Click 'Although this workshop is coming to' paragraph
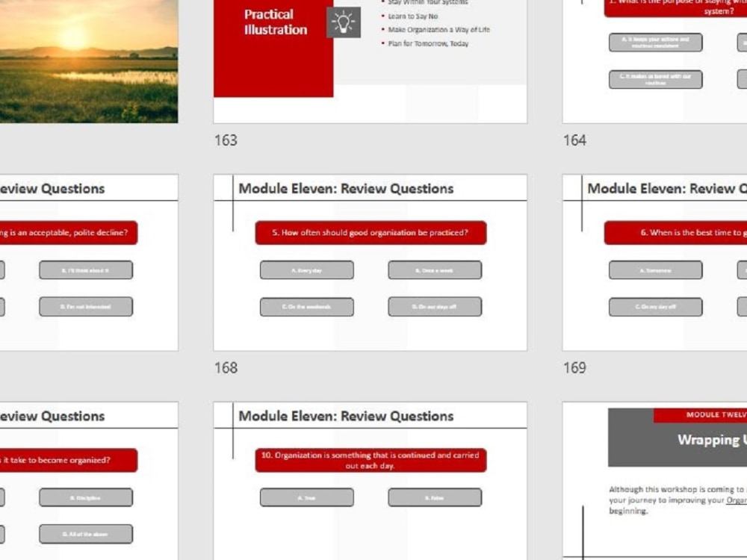This screenshot has width=747, height=560. coord(678,500)
